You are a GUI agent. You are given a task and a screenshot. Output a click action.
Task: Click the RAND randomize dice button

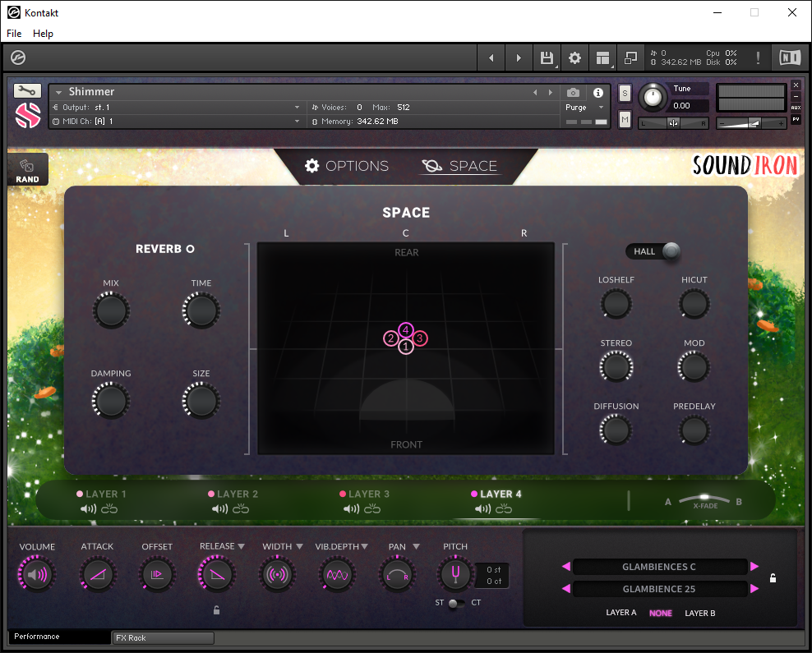27,170
